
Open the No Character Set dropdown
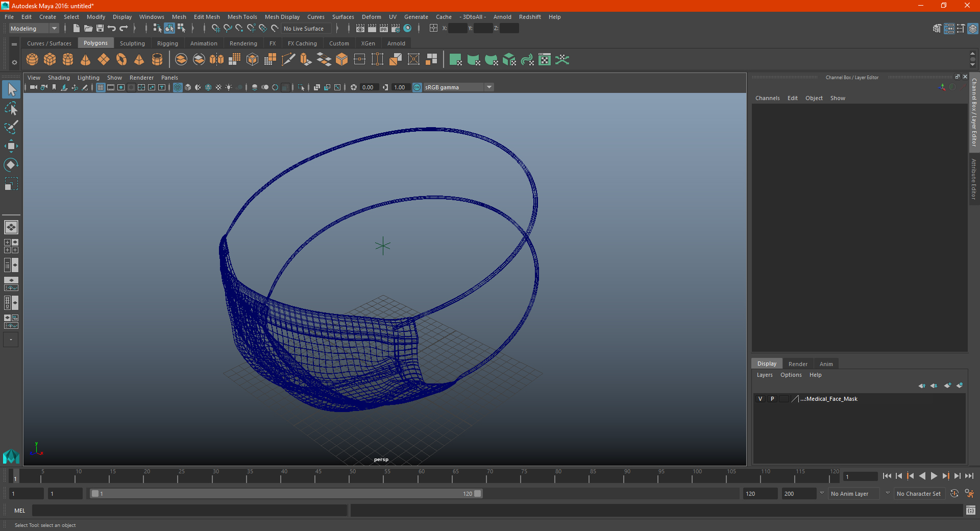pos(919,494)
